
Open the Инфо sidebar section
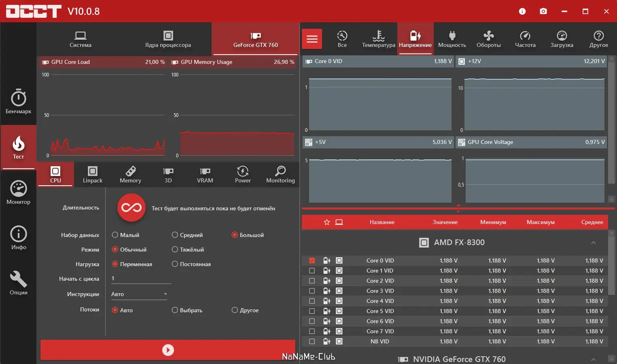click(x=18, y=238)
